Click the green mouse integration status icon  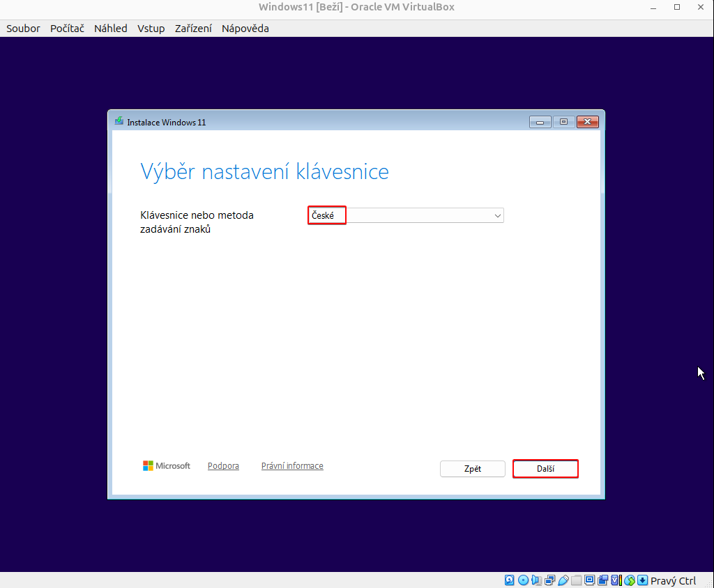[630, 580]
